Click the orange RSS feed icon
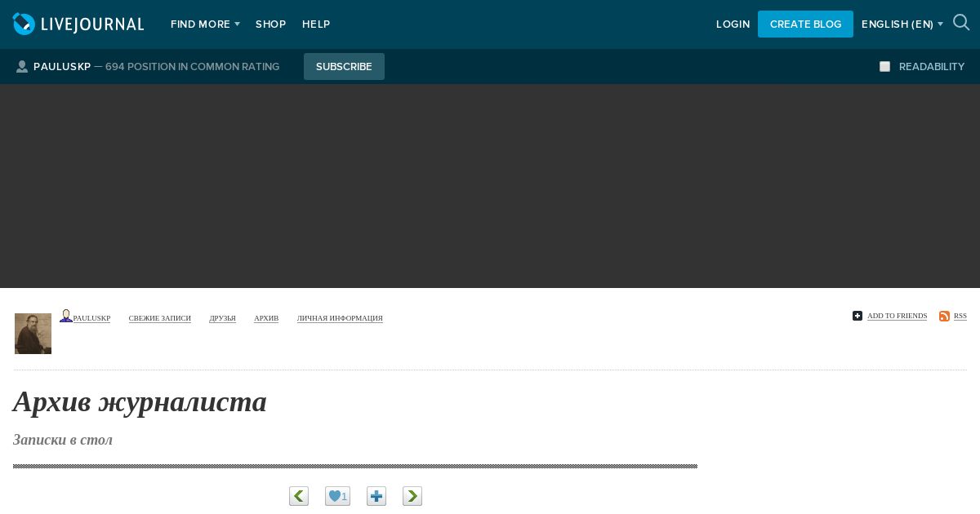This screenshot has height=514, width=980. [x=944, y=316]
